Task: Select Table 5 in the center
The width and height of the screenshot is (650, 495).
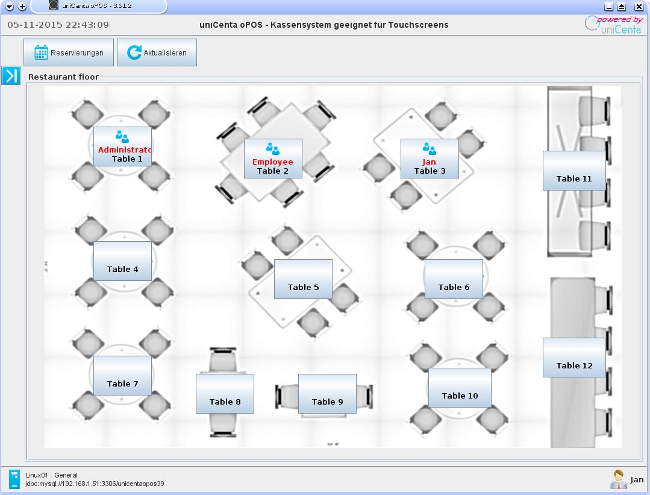Action: pyautogui.click(x=303, y=279)
